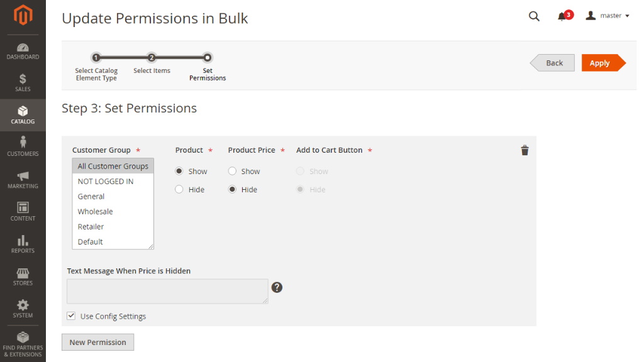Click the help question mark icon
This screenshot has height=362, width=644.
277,287
